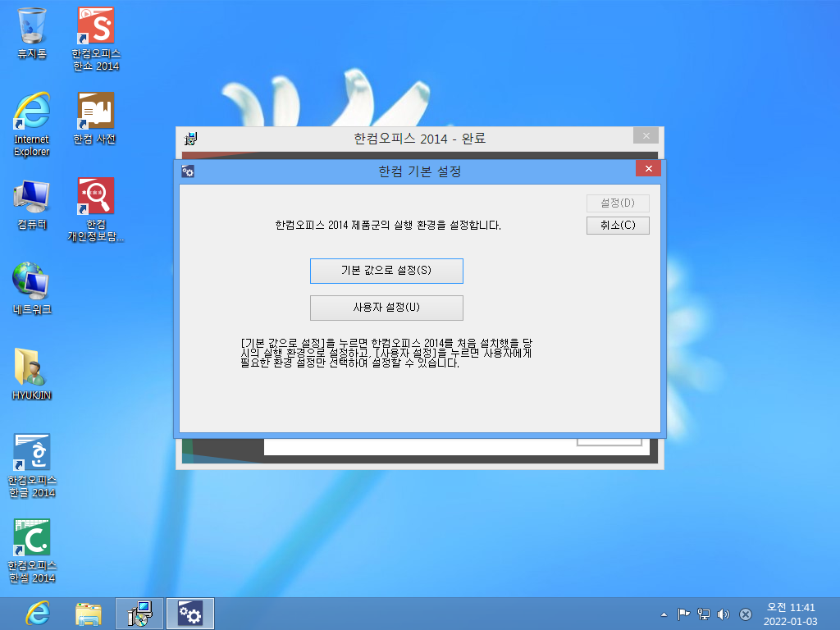Open the clock showing 오전 11:41
Image resolution: width=840 pixels, height=630 pixels.
791,614
